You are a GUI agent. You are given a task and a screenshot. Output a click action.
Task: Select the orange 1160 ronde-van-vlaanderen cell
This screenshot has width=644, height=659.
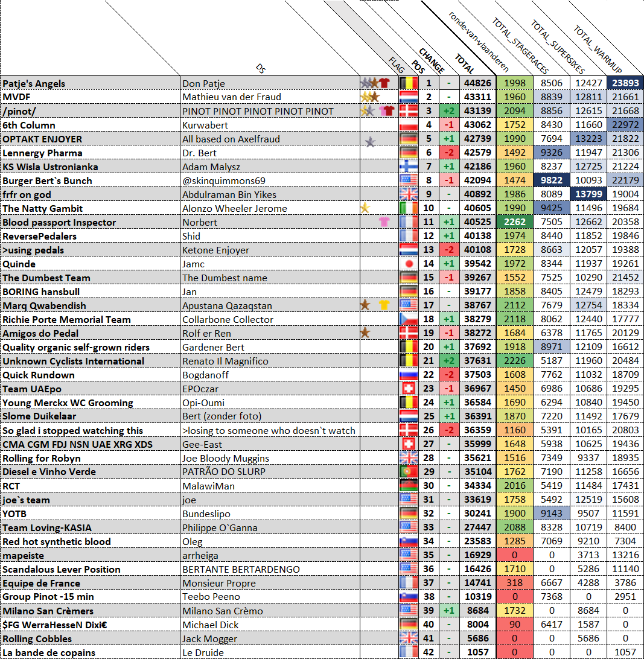click(x=514, y=430)
